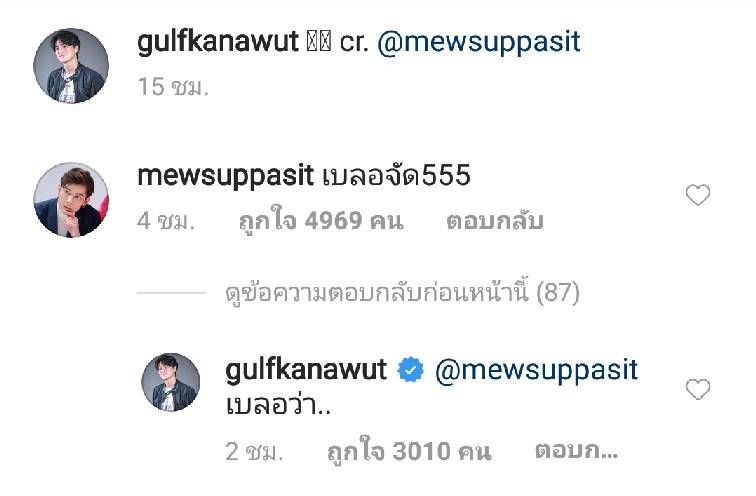Open the @mewsuppasit mention in the caption
The height and width of the screenshot is (496, 756).
tap(479, 42)
